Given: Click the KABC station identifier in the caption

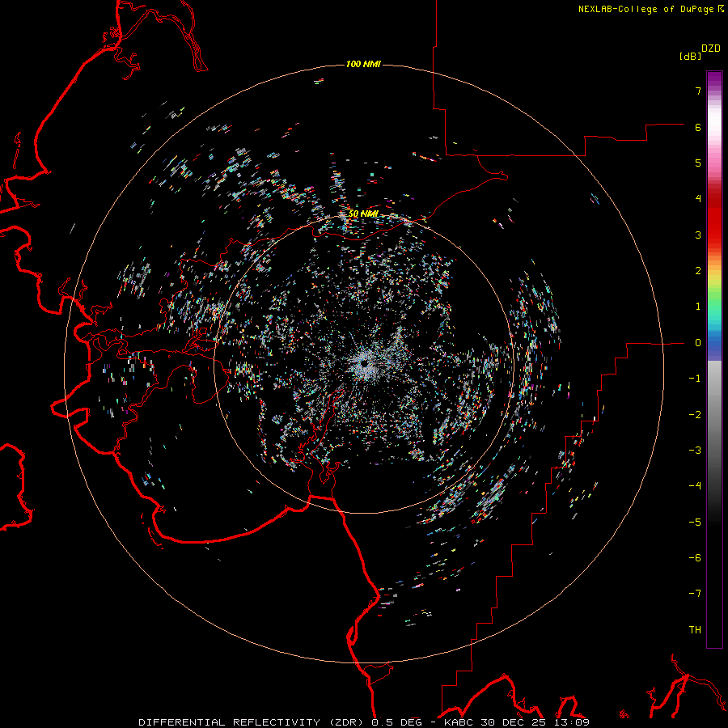Looking at the screenshot, I should tap(459, 722).
